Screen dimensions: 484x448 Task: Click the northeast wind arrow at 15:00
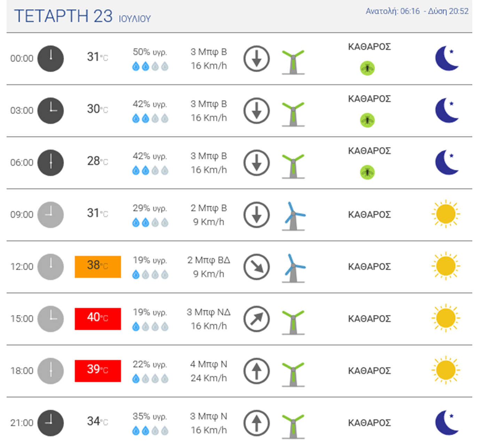(257, 319)
